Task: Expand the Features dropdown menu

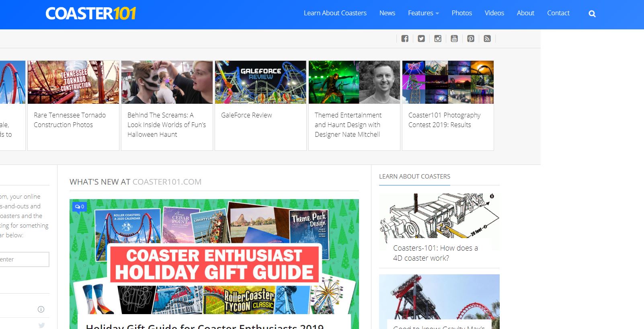Action: click(x=423, y=13)
